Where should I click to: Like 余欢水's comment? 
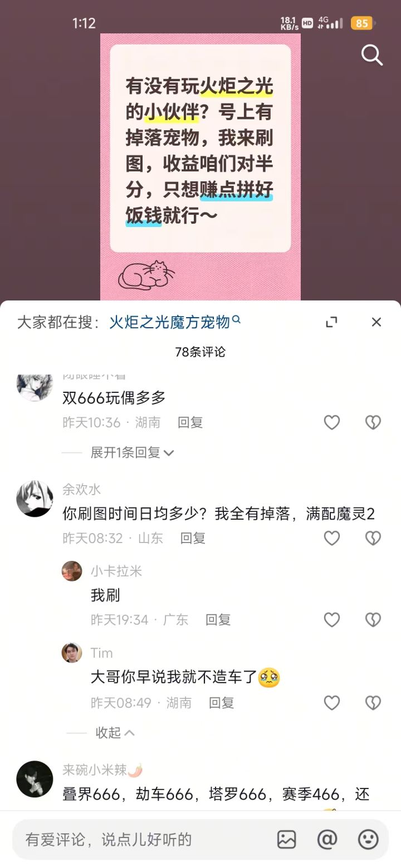[x=332, y=538]
